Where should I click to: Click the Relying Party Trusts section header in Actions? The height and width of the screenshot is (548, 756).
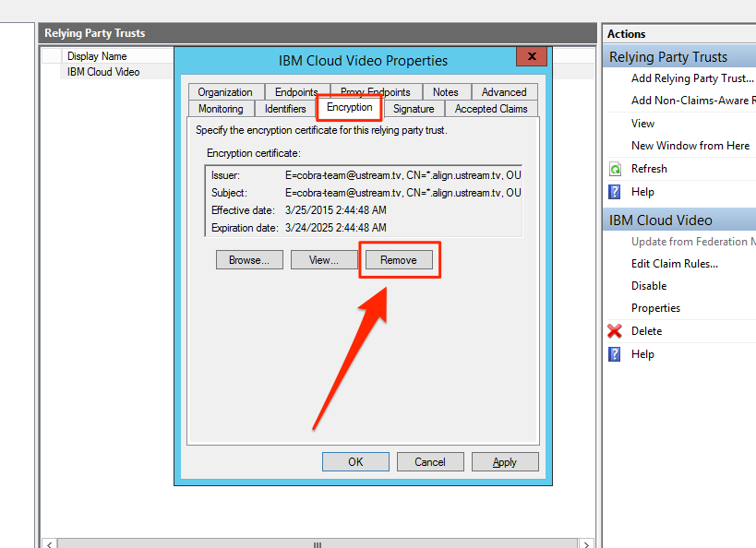pyautogui.click(x=679, y=57)
